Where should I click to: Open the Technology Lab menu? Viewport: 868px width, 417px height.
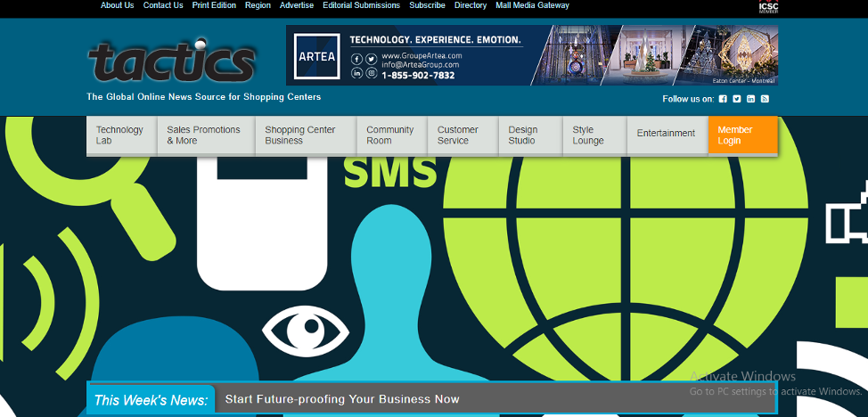(119, 135)
